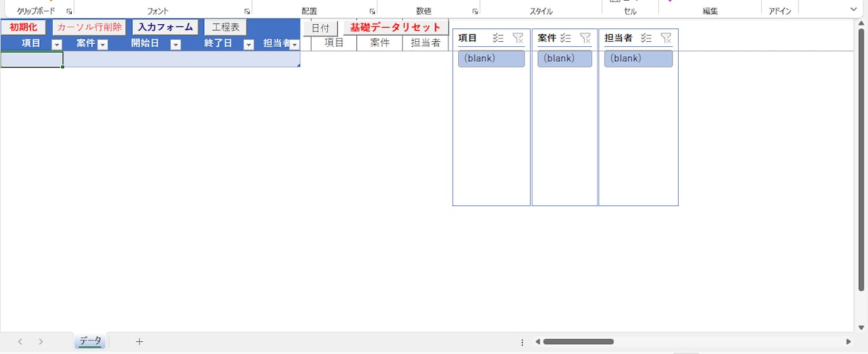Add a new sheet with the plus button
Image resolution: width=868 pixels, height=354 pixels.
[139, 342]
